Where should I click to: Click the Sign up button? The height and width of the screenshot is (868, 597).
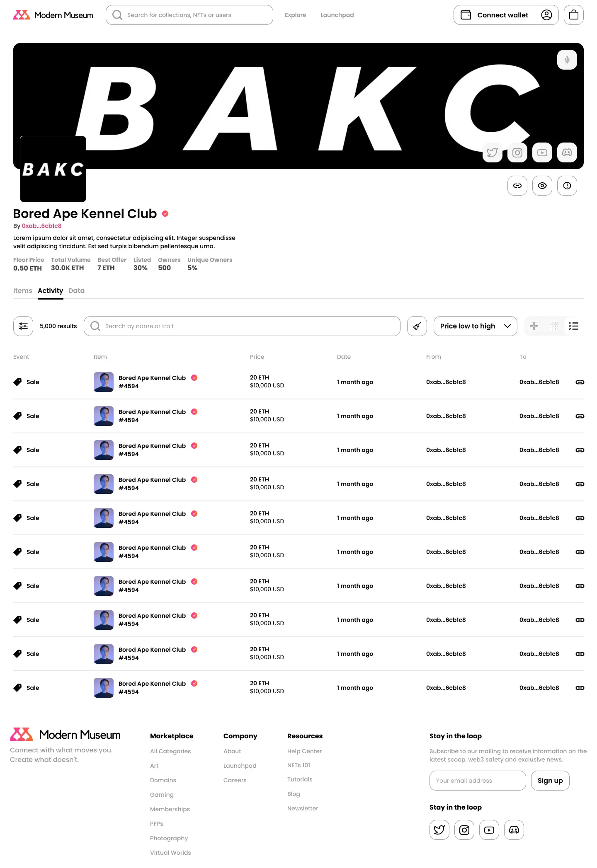click(550, 781)
